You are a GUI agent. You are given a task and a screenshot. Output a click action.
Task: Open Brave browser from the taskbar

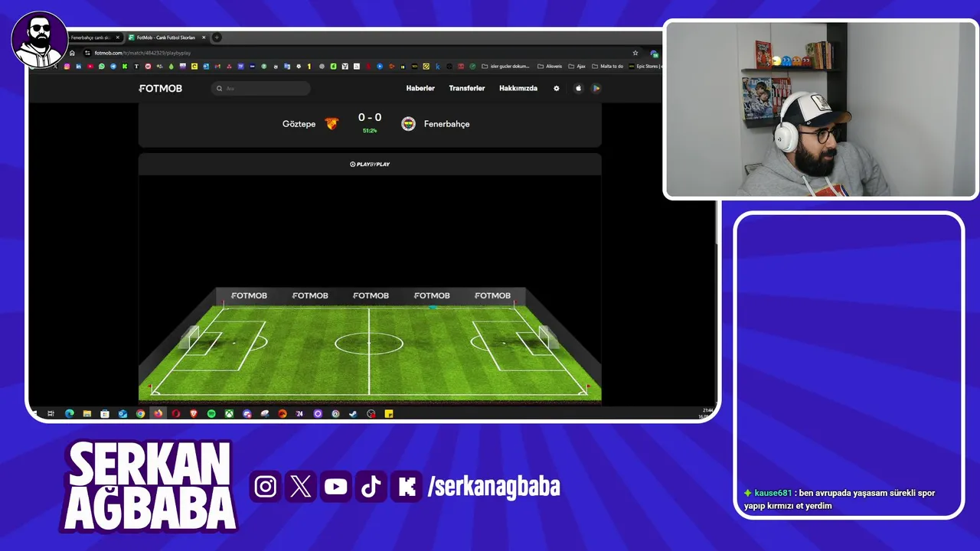[194, 414]
